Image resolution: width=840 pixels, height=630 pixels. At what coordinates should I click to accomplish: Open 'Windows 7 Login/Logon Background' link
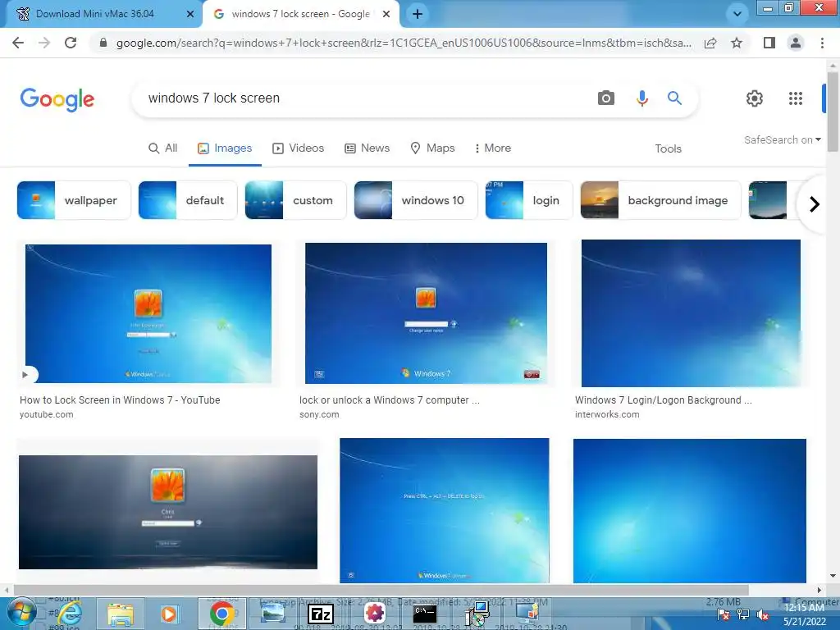[663, 400]
